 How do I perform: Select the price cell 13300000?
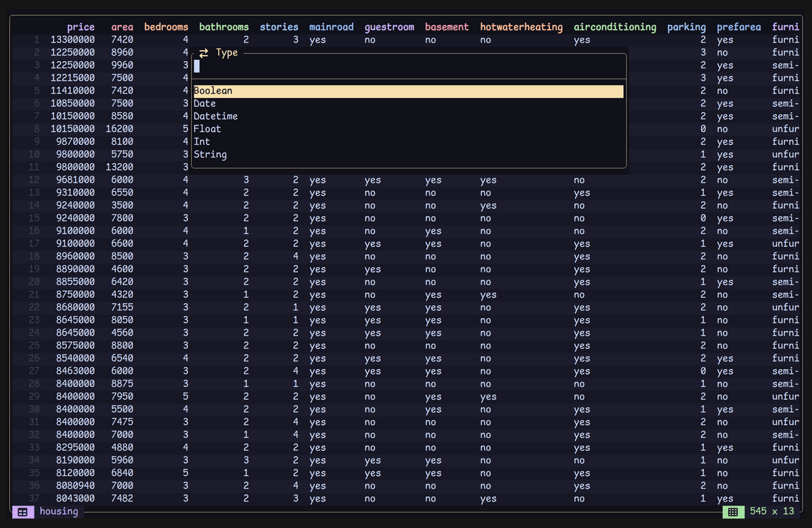(x=72, y=40)
